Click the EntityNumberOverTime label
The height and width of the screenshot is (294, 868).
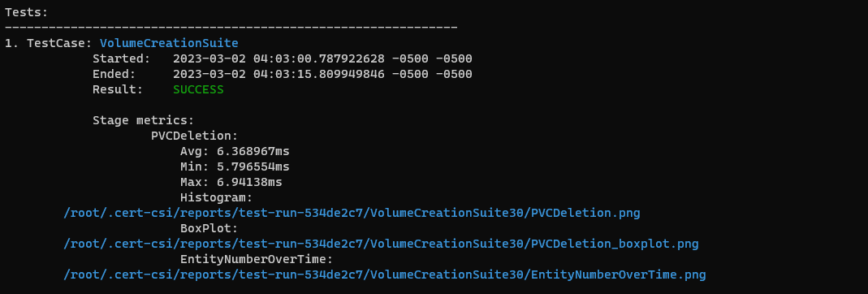point(257,259)
